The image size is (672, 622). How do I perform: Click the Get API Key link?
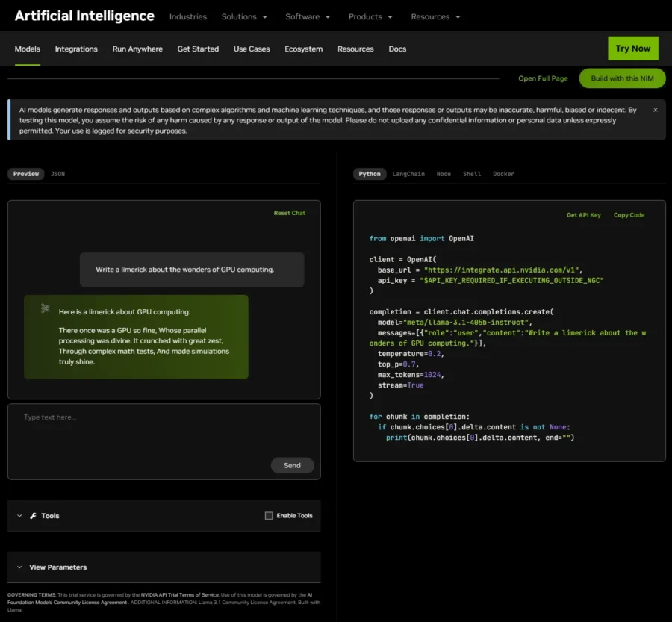coord(584,215)
